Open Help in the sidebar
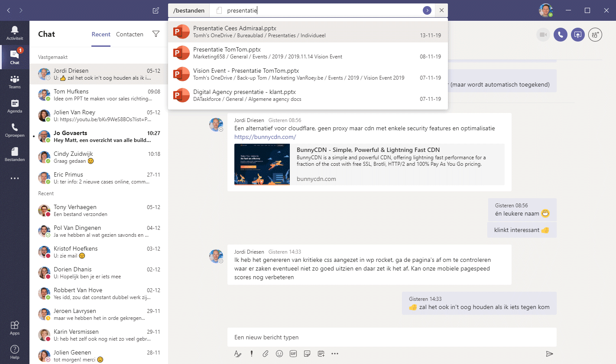 [x=15, y=352]
